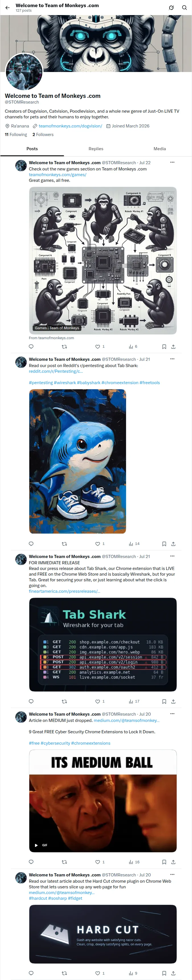Open the round profile avatar photo
The width and height of the screenshot is (192, 980).
point(24,71)
